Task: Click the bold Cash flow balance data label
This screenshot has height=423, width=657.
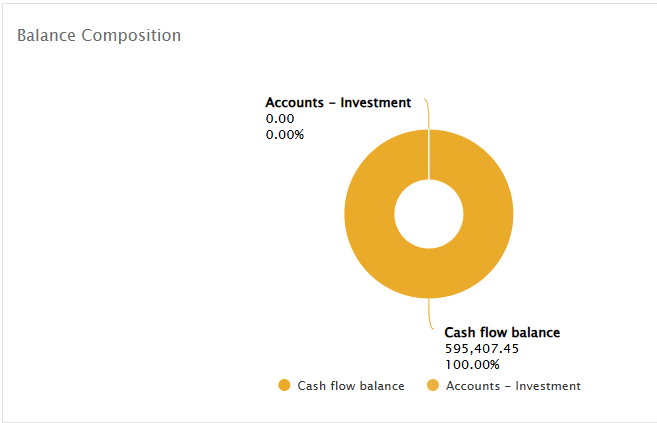Action: click(502, 332)
